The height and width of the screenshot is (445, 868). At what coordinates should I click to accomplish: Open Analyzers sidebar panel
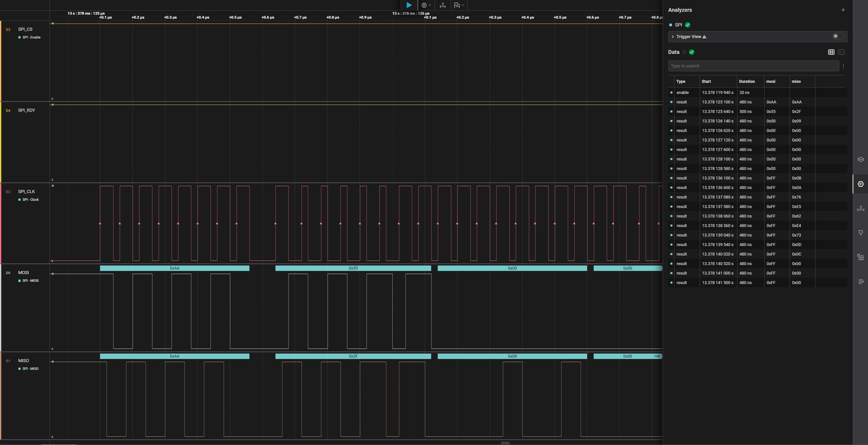(x=861, y=184)
